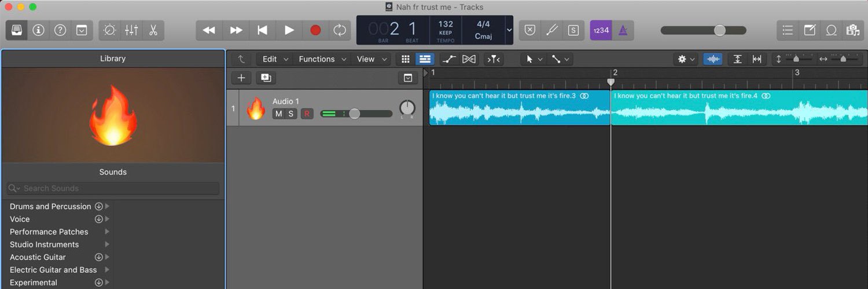The width and height of the screenshot is (868, 289).
Task: Click the 4/4 time signature
Action: pos(483,24)
